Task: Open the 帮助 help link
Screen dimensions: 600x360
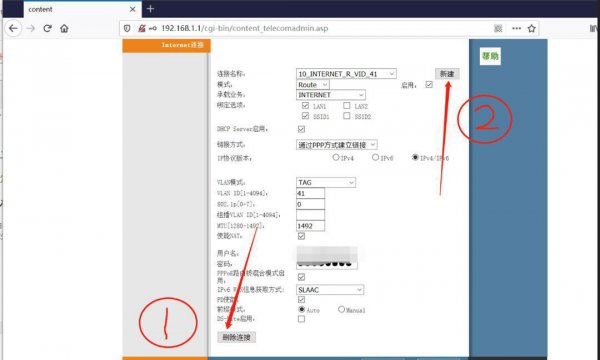Action: [490, 56]
